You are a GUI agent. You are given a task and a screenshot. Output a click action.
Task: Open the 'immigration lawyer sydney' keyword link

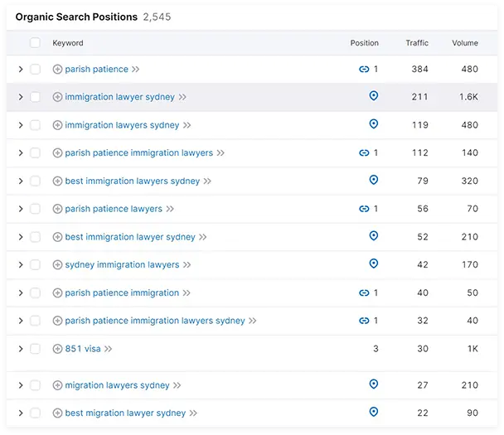coord(119,97)
